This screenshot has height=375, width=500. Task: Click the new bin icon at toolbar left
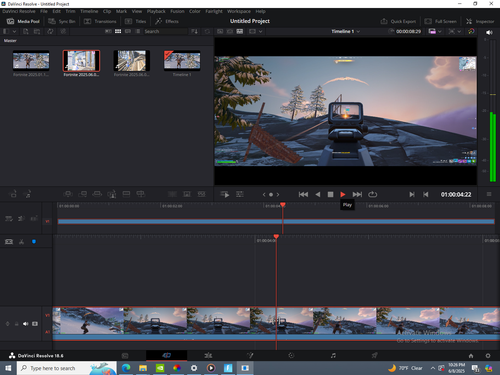point(13,194)
